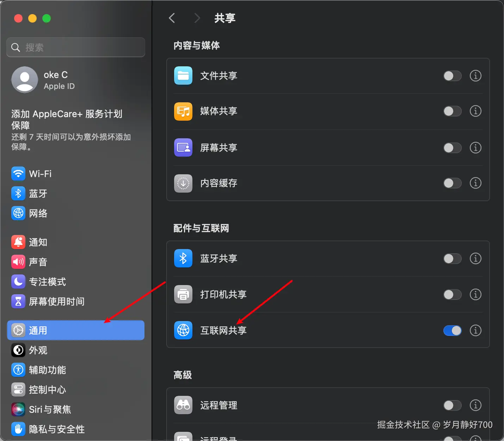Click the forward navigation chevron
The width and height of the screenshot is (504, 441).
click(197, 18)
